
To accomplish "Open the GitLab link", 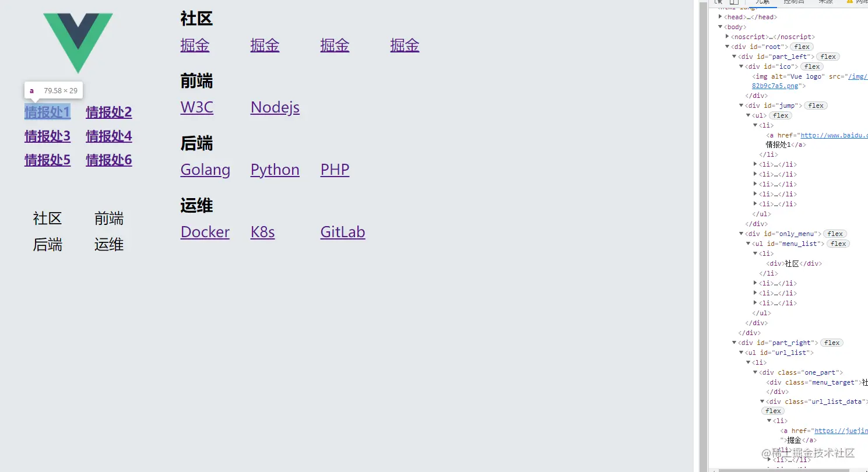I will point(343,232).
